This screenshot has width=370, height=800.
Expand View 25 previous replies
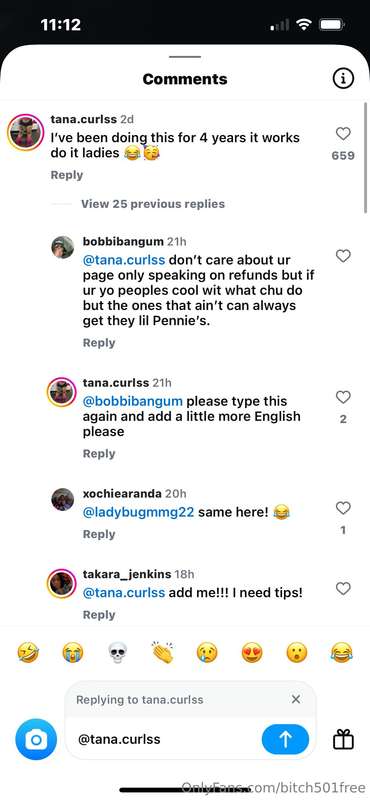point(153,204)
